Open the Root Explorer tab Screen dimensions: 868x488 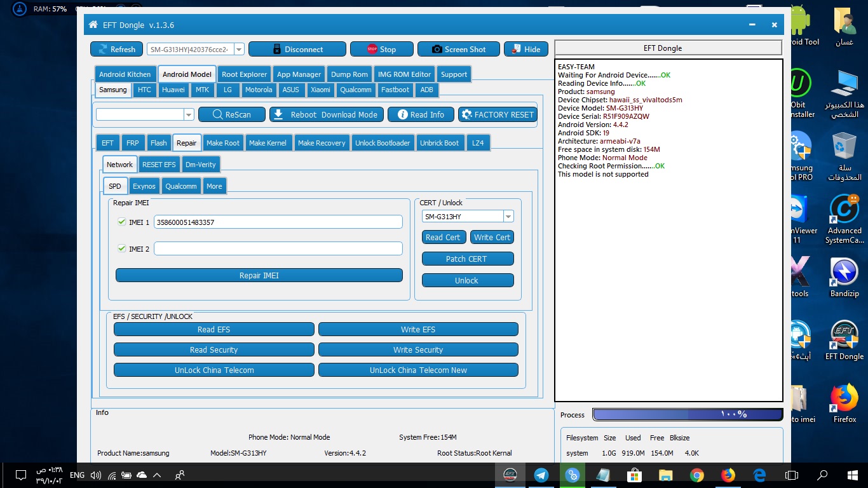[x=244, y=74]
